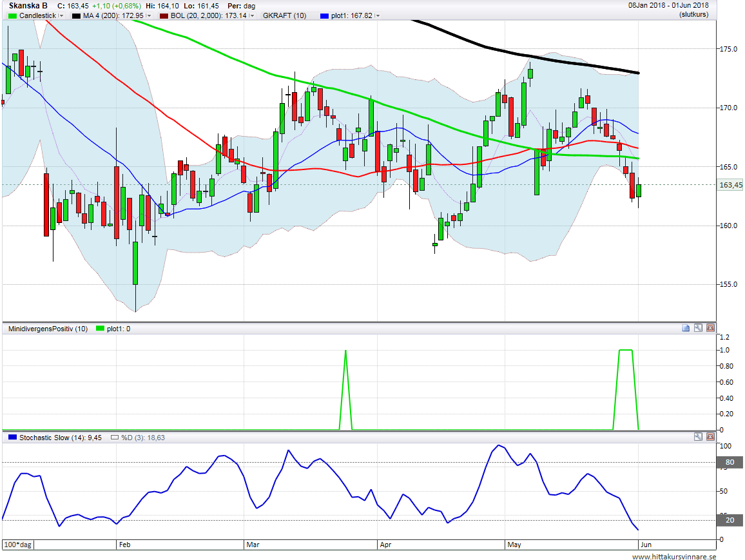
Task: Click the date range 08Jan 2018 - 01Jun 2018
Action: point(668,5)
